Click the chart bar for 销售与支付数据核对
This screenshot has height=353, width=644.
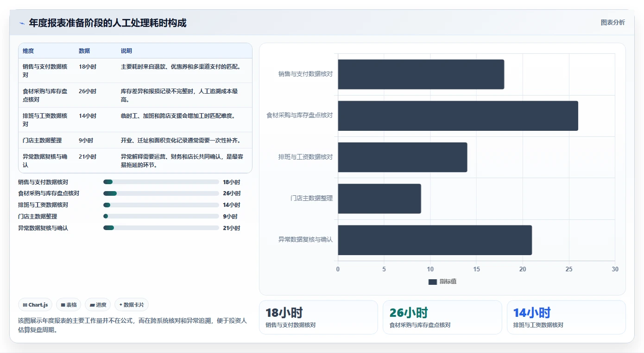[421, 74]
